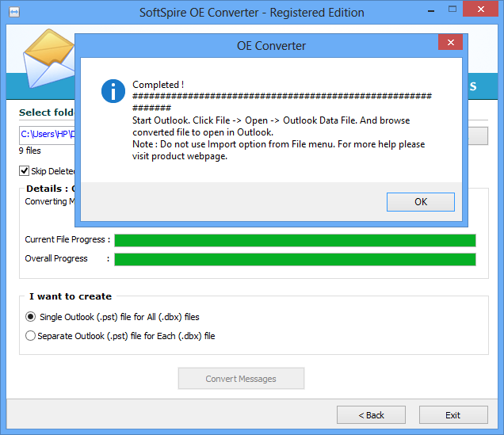The image size is (504, 435).
Task: Click the Exit button
Action: click(453, 414)
